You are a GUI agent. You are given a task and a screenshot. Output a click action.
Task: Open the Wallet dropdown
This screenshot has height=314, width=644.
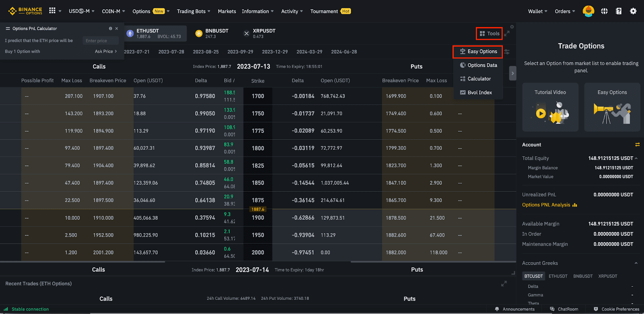click(x=537, y=11)
